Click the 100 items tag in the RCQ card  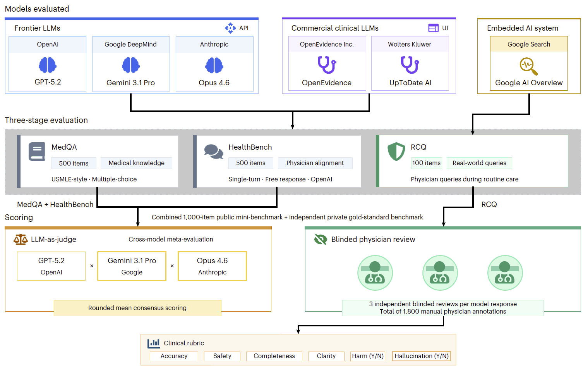[x=426, y=163]
